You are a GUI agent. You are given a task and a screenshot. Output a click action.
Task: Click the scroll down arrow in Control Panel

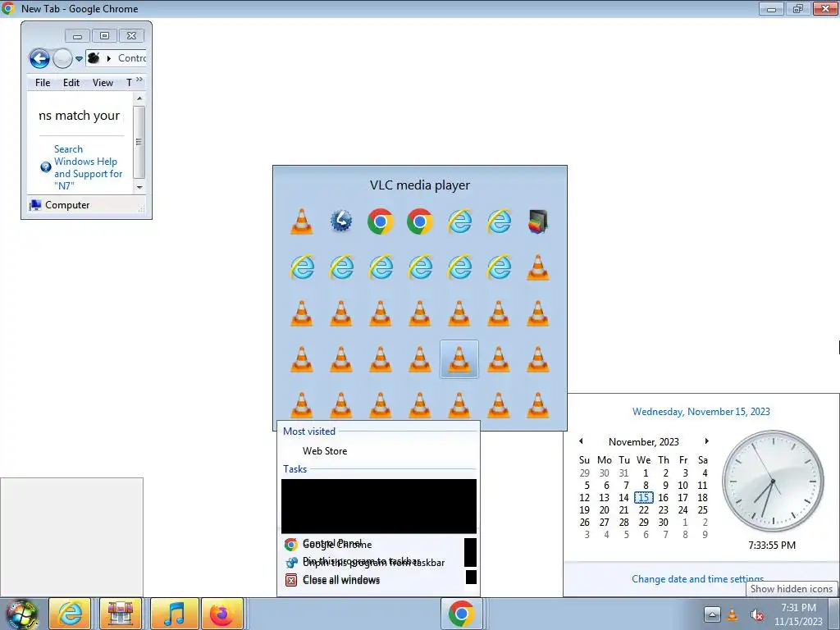(x=139, y=187)
